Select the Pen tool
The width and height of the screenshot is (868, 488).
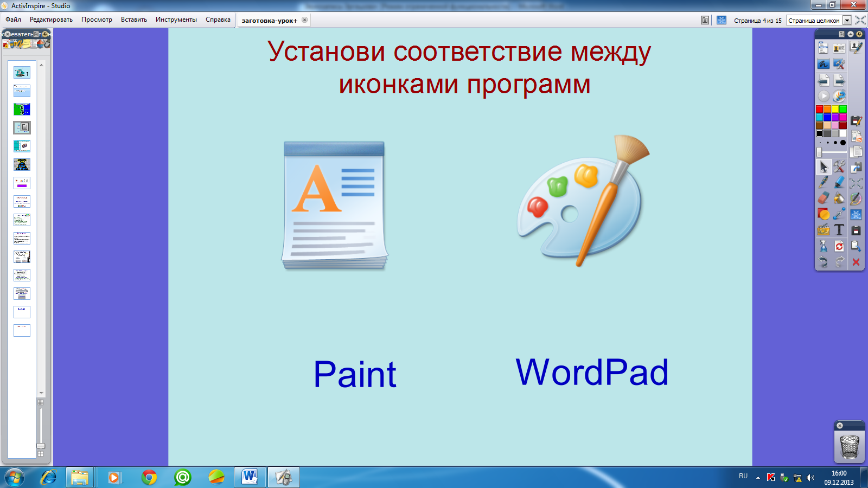click(x=824, y=183)
